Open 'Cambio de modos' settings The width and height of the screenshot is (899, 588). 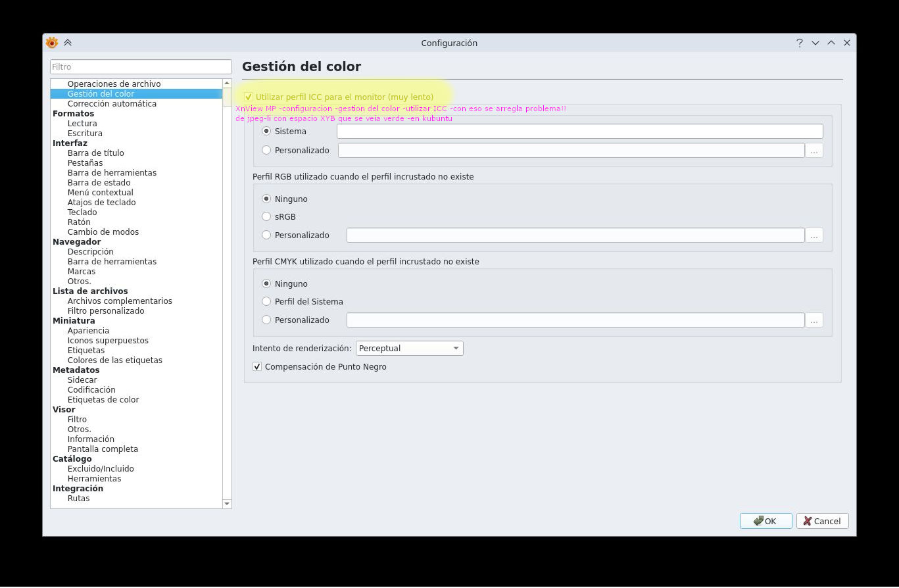[103, 232]
